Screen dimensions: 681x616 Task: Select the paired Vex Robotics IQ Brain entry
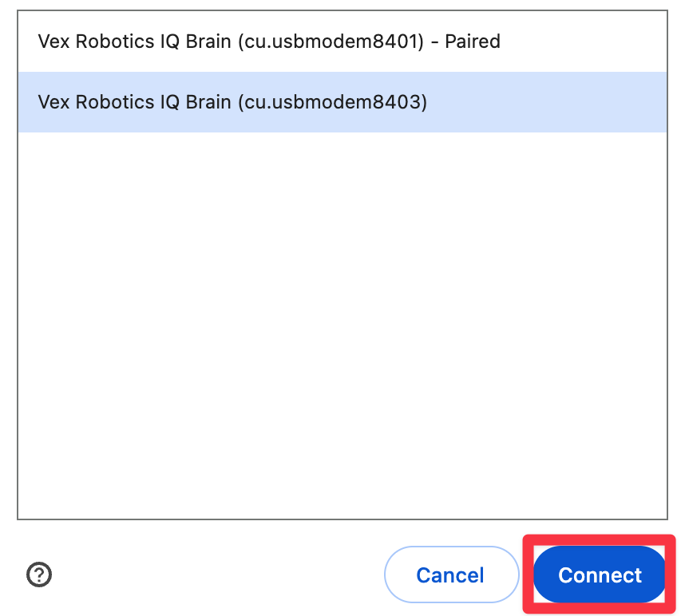[268, 41]
